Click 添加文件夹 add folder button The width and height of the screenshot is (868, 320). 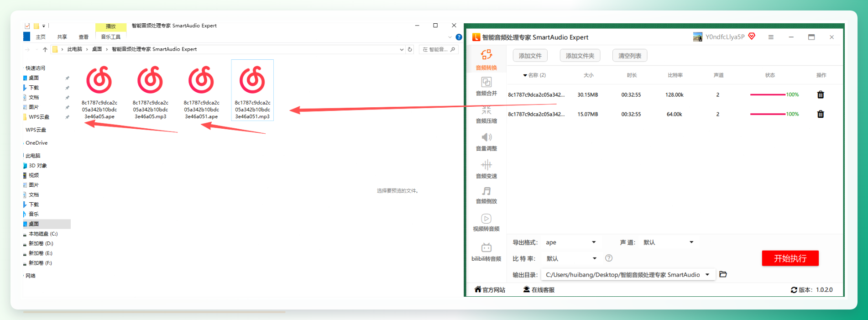pos(580,56)
